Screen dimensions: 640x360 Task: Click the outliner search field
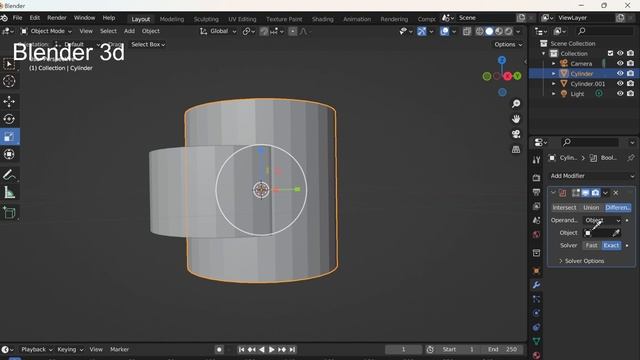tap(605, 31)
